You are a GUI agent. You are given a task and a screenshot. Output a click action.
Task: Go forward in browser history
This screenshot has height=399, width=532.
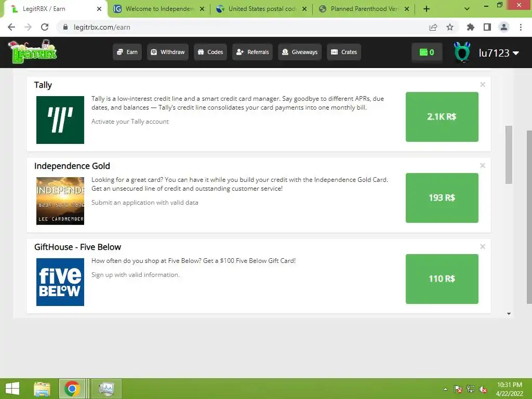coord(28,27)
